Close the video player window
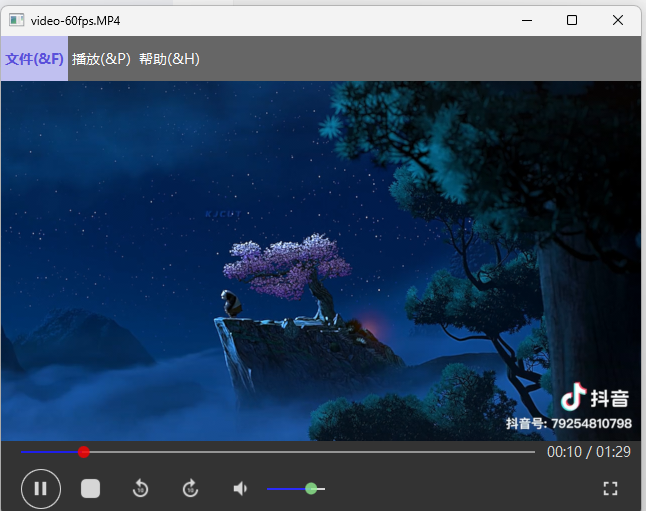 (618, 20)
